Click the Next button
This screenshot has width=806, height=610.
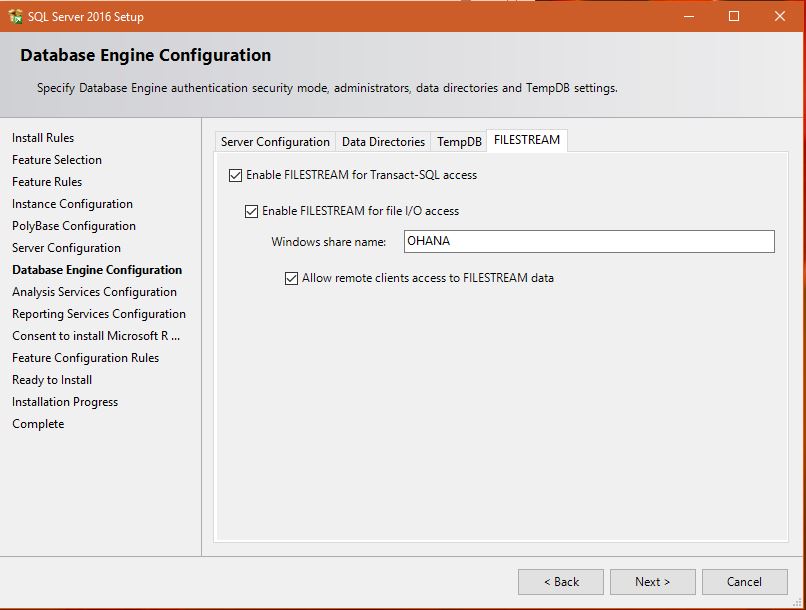coord(652,581)
